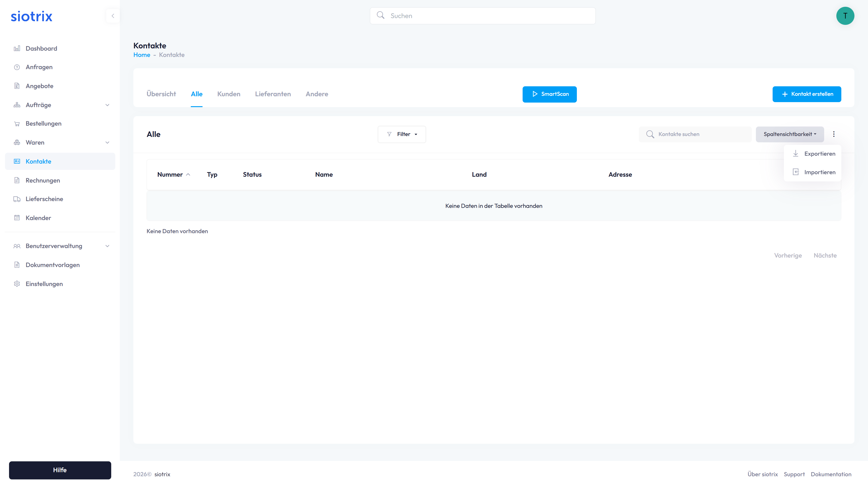Expand the Waren submenu chevron

pos(107,143)
